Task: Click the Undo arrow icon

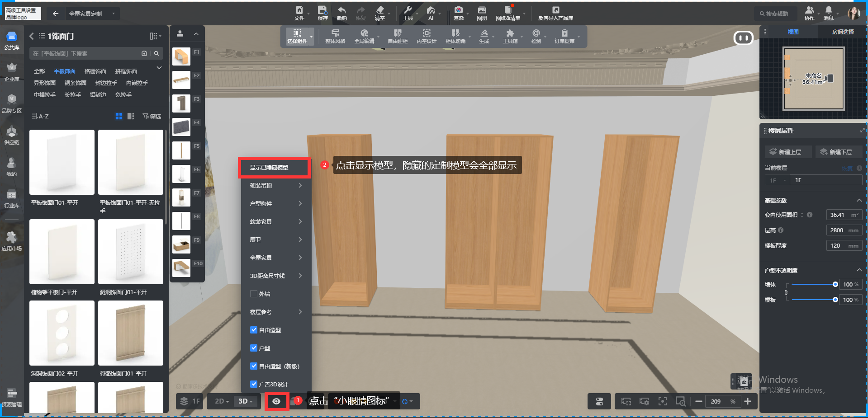Action: pyautogui.click(x=342, y=11)
